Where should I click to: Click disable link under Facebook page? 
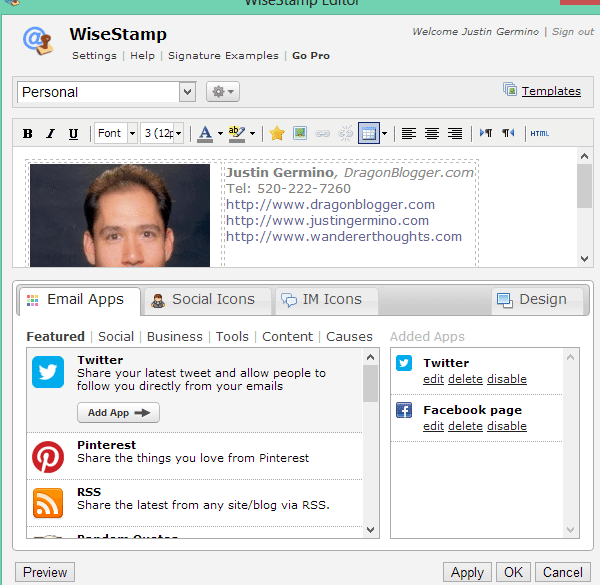[x=507, y=426]
